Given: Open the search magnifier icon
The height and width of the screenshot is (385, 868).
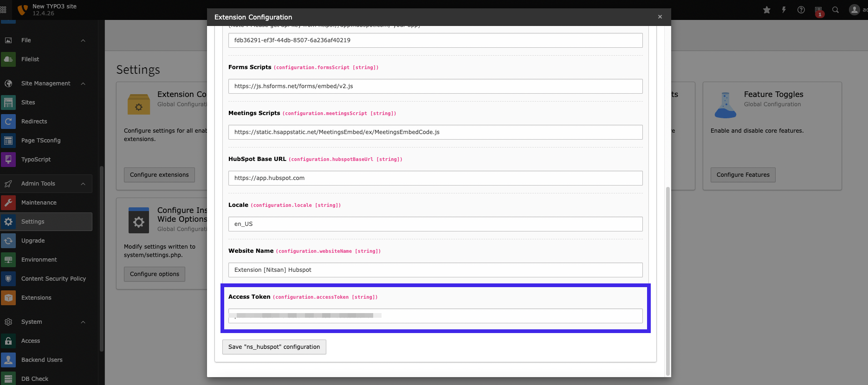Looking at the screenshot, I should click(x=836, y=10).
